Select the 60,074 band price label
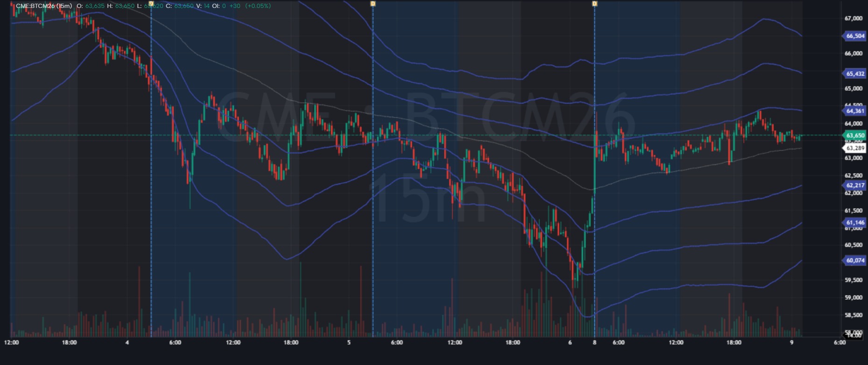The image size is (868, 365). [855, 260]
